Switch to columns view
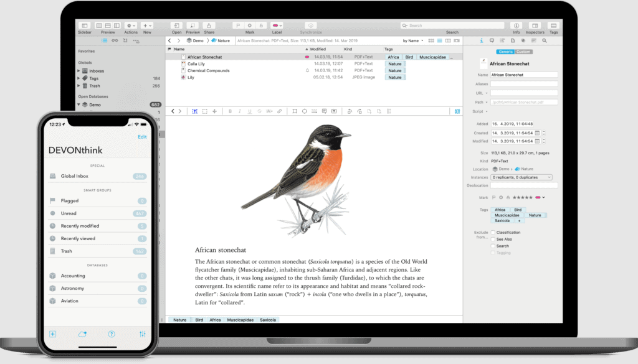Viewport: 638px width, 364px height. [448, 40]
